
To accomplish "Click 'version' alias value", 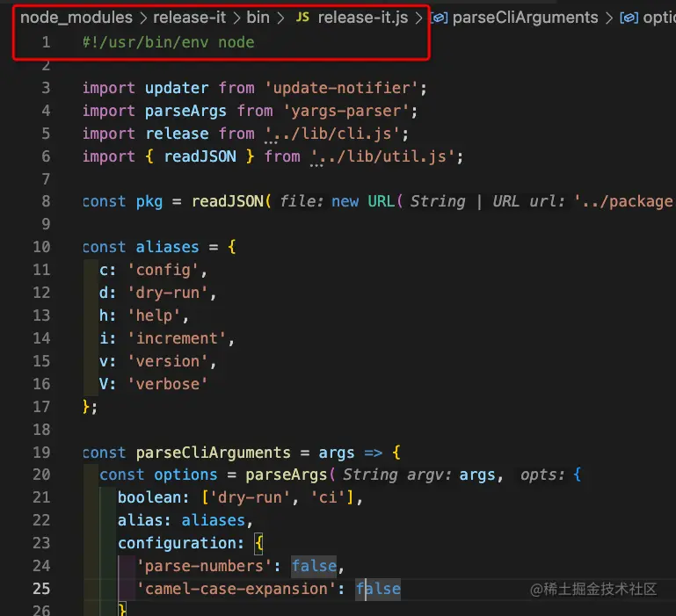I will click(x=167, y=361).
